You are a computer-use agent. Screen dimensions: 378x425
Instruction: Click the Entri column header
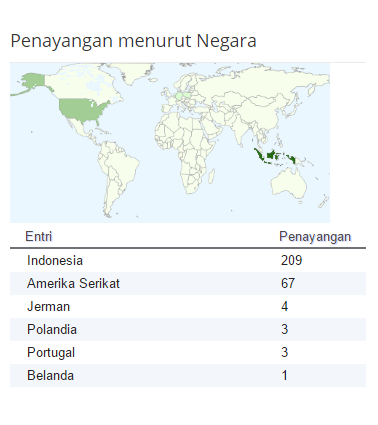[39, 236]
